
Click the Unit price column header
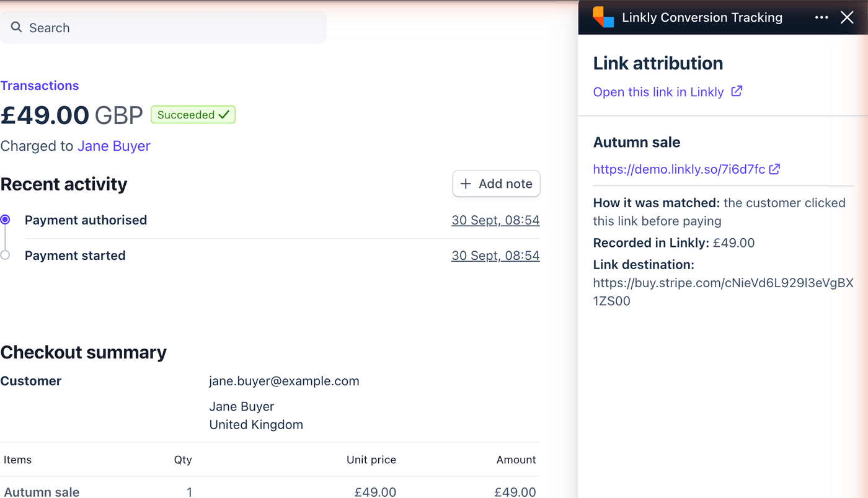point(371,460)
